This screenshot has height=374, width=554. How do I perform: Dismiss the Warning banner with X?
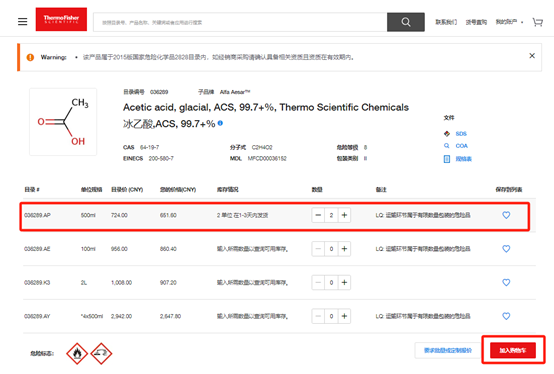coord(532,56)
